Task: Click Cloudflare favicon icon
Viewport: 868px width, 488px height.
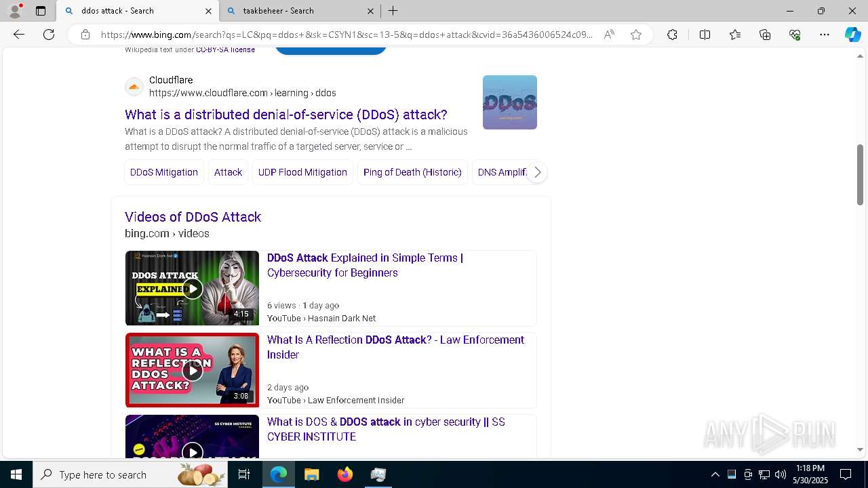Action: 134,87
